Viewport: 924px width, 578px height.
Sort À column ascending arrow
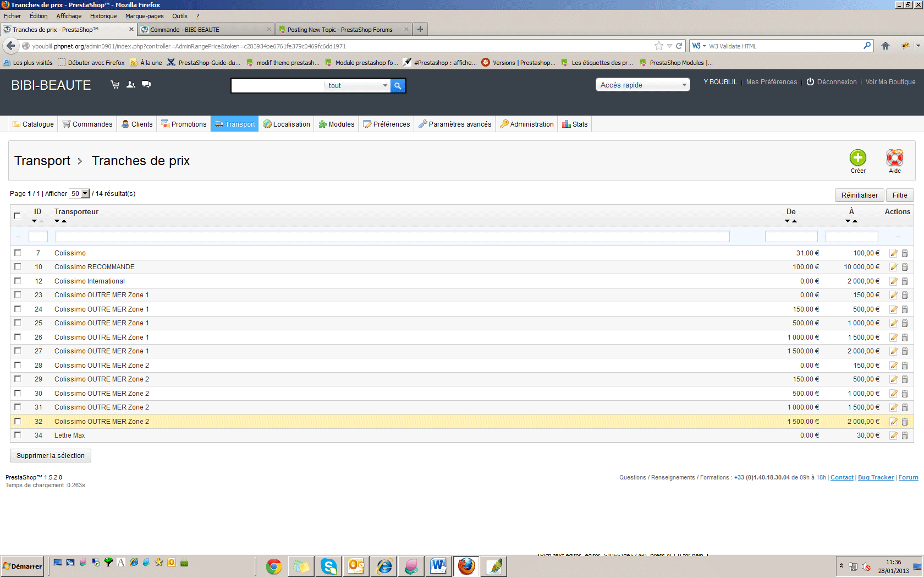click(x=855, y=221)
